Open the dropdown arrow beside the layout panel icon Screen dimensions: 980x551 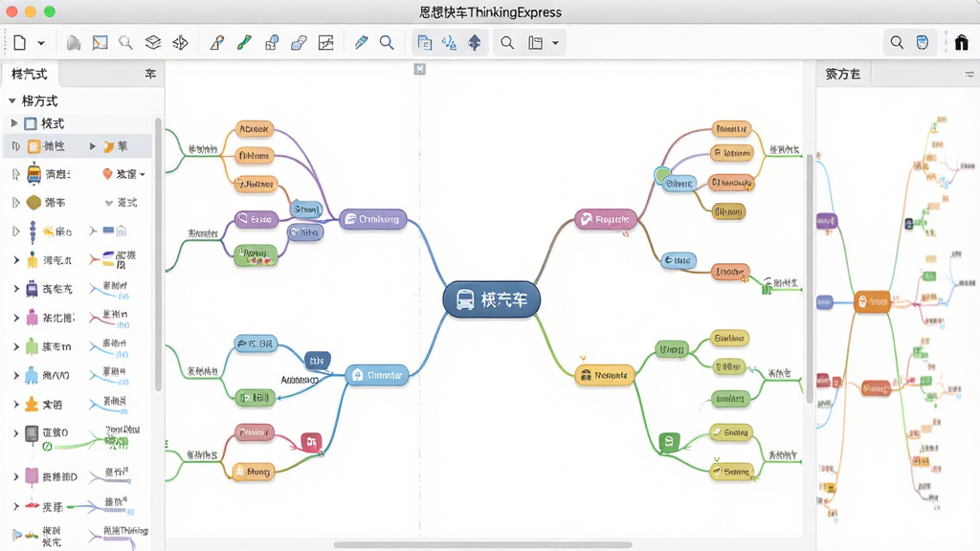(x=555, y=43)
